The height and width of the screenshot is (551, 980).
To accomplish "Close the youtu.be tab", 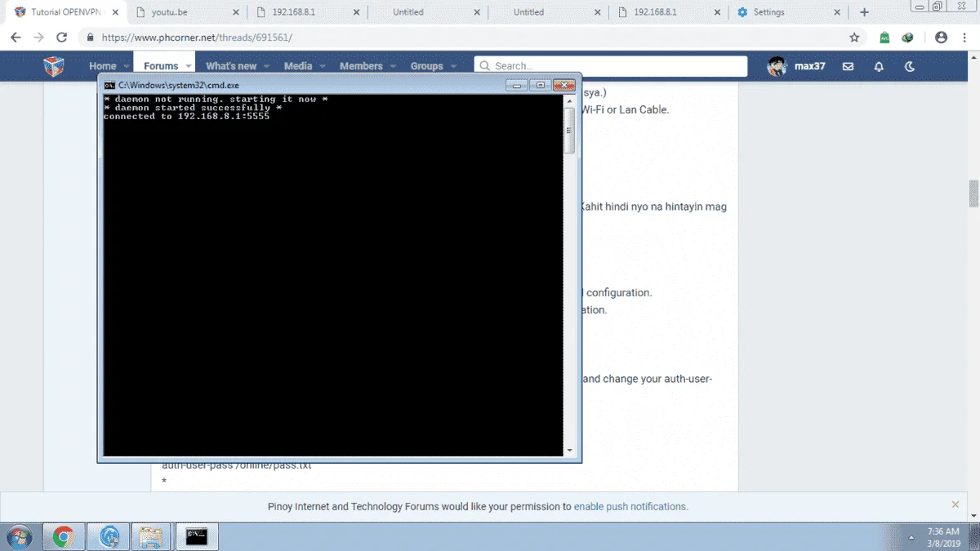I will click(237, 12).
